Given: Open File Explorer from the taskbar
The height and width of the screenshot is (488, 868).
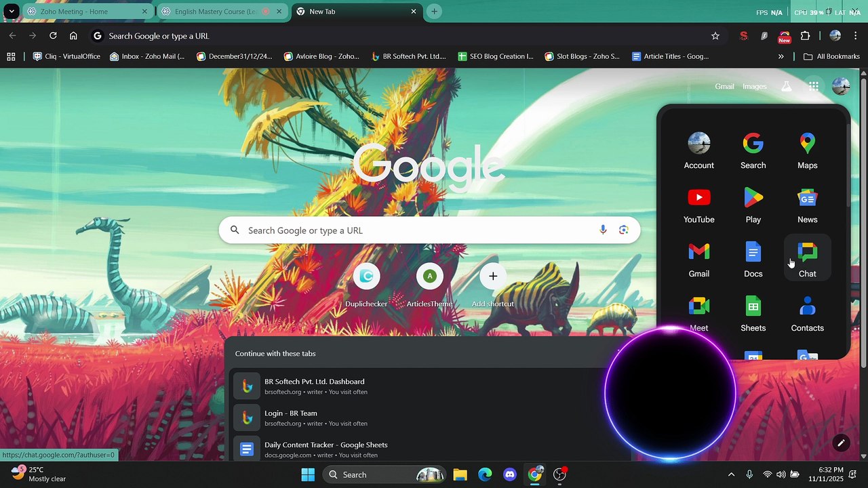Looking at the screenshot, I should click(x=460, y=474).
